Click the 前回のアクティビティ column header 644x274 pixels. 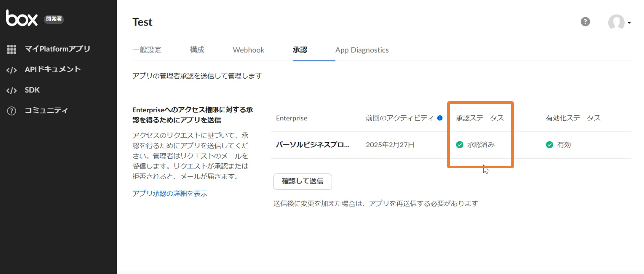[399, 118]
